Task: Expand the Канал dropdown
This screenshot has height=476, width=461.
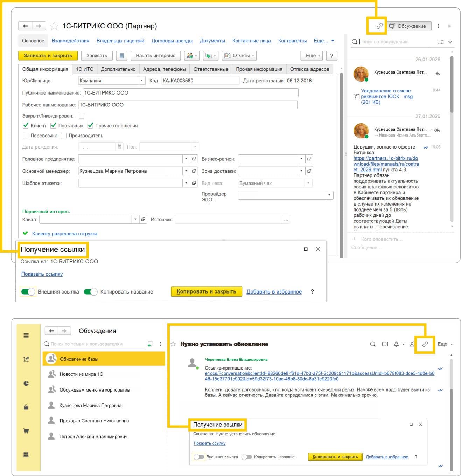Action: click(x=135, y=219)
